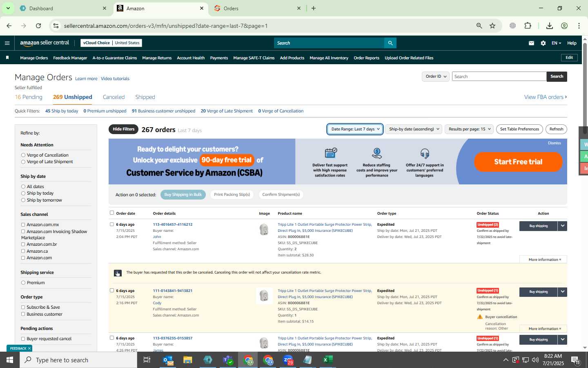Check the Amazon.ca sales channel
The height and width of the screenshot is (368, 588).
[23, 251]
